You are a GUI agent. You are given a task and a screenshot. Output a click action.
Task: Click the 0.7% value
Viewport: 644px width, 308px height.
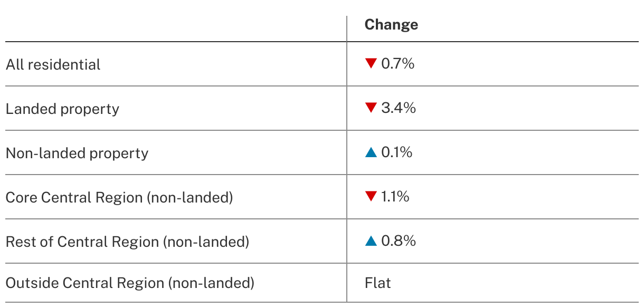click(x=398, y=64)
